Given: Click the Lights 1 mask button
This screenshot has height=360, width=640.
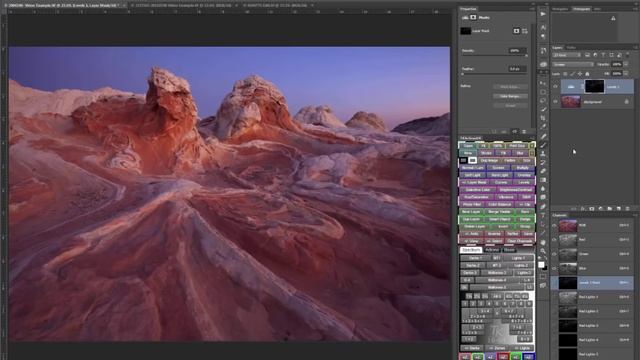Looking at the screenshot, I should coord(519,258).
